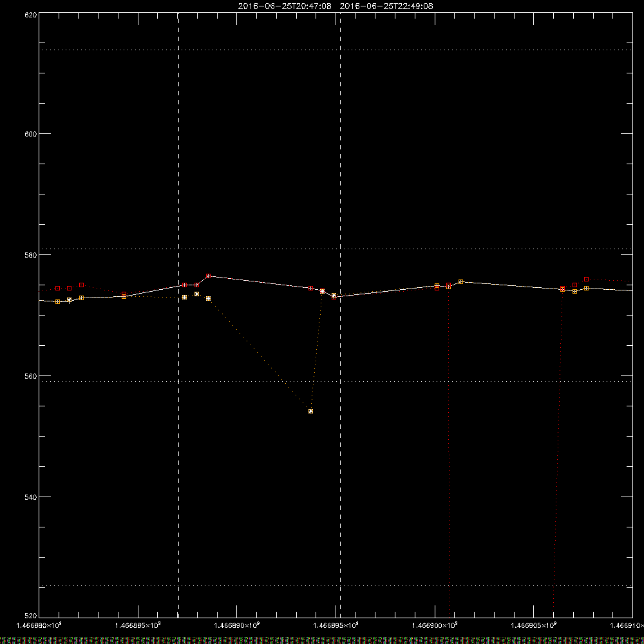This screenshot has width=644, height=644.
Task: Click x-axis label 1.466895×10⁹
Action: [x=336, y=625]
